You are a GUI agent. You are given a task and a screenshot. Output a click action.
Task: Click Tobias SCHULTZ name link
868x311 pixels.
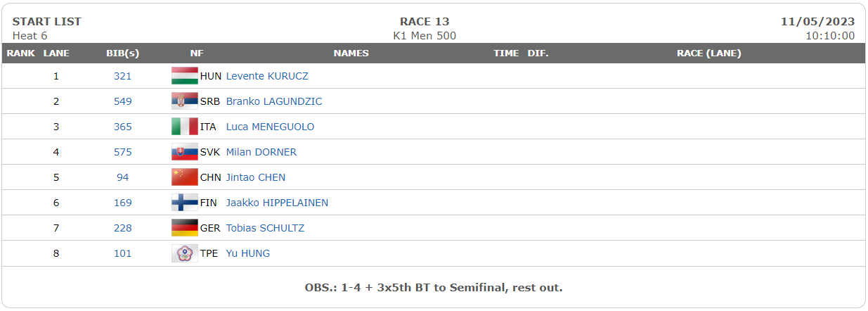(265, 228)
